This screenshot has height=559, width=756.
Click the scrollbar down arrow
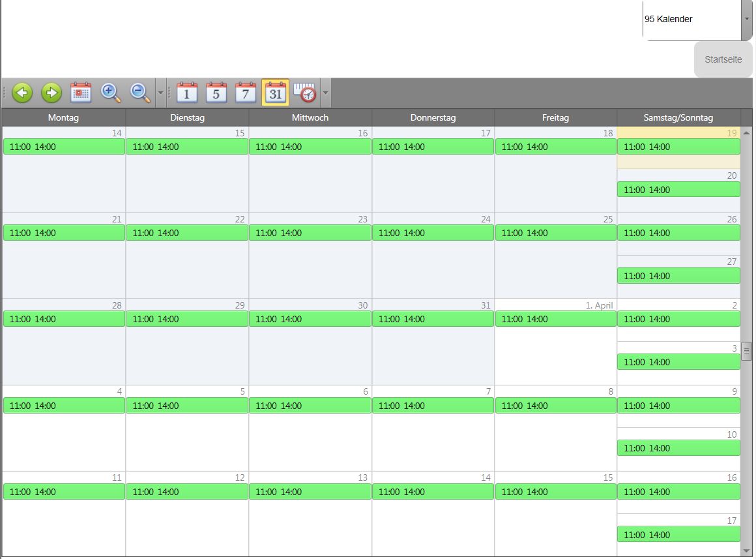click(746, 551)
